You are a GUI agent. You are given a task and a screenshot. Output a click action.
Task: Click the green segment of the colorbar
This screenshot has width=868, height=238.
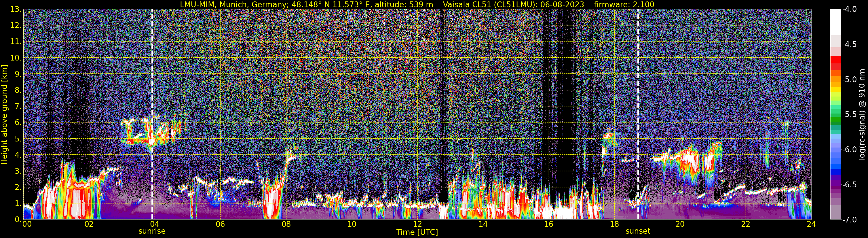(836, 120)
